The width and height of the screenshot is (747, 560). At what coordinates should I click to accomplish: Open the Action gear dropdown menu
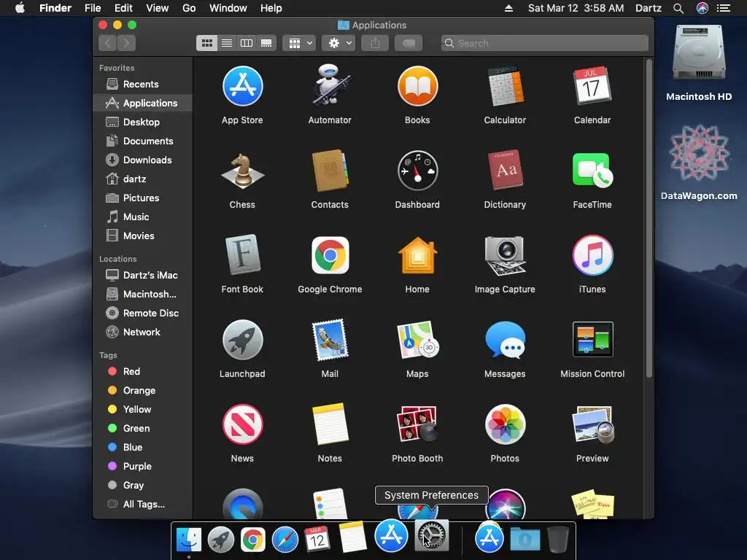(x=338, y=43)
